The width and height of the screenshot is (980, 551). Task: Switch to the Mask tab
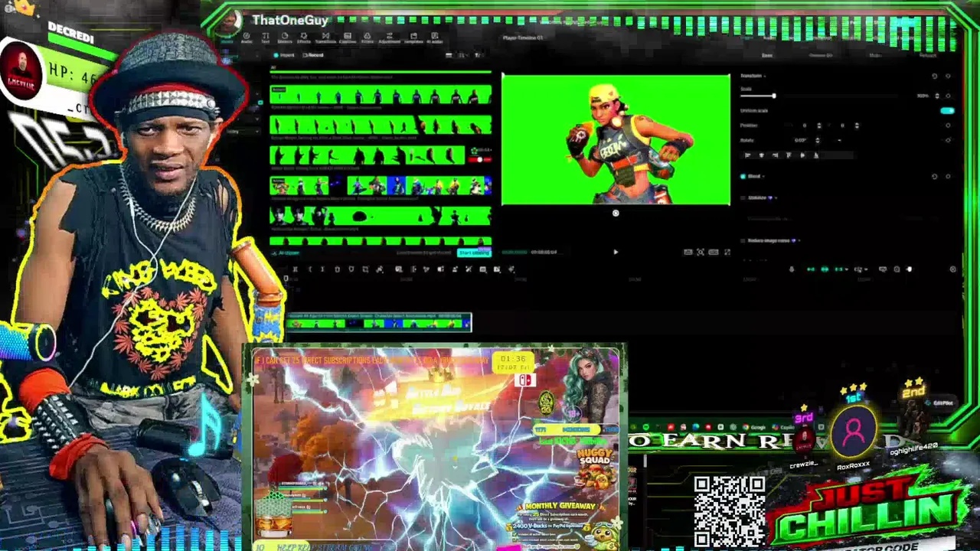click(874, 55)
